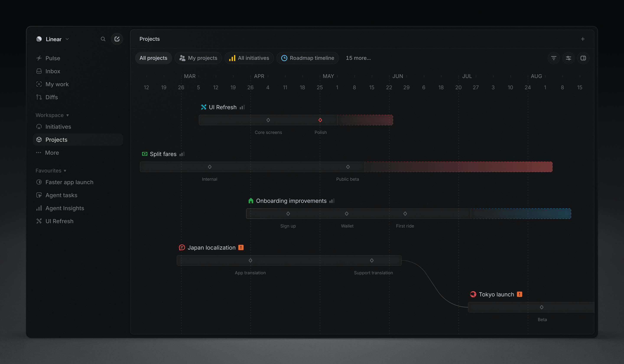The image size is (624, 364).
Task: Open UI Refresh favourite in sidebar
Action: coord(78,221)
